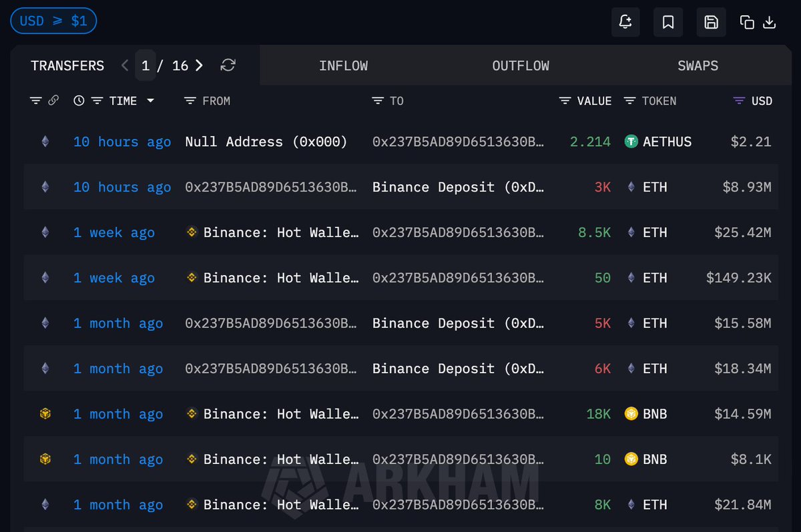Go to the next transfers page
Viewport: 801px width, 532px height.
tap(199, 65)
